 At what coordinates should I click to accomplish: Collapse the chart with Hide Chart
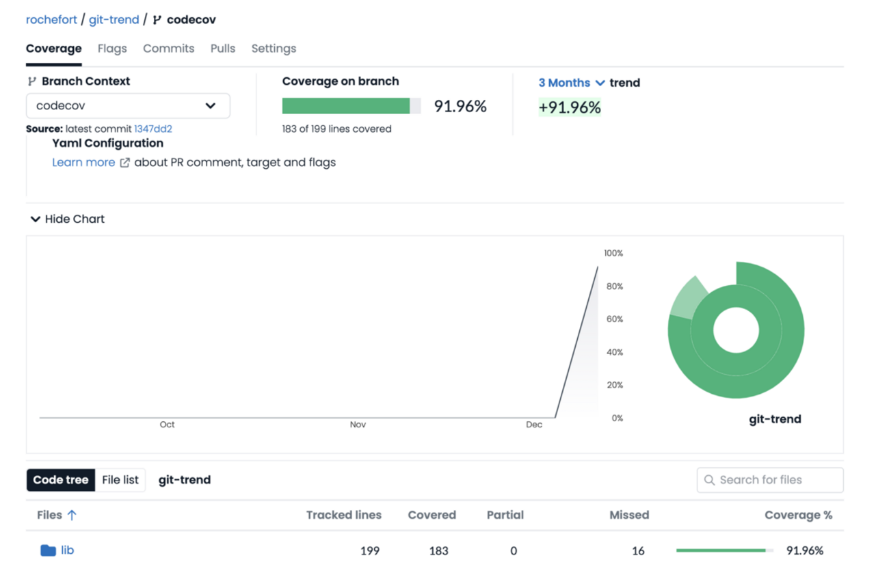point(67,219)
